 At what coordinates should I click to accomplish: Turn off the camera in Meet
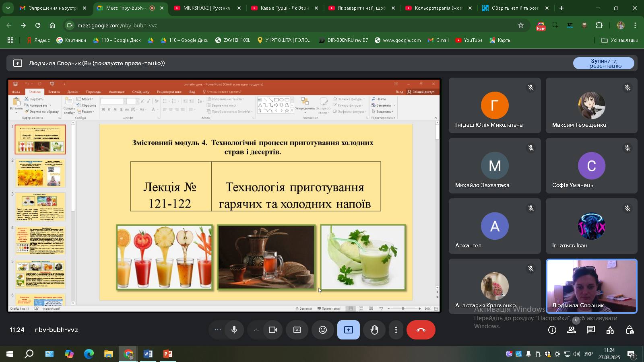click(x=273, y=330)
